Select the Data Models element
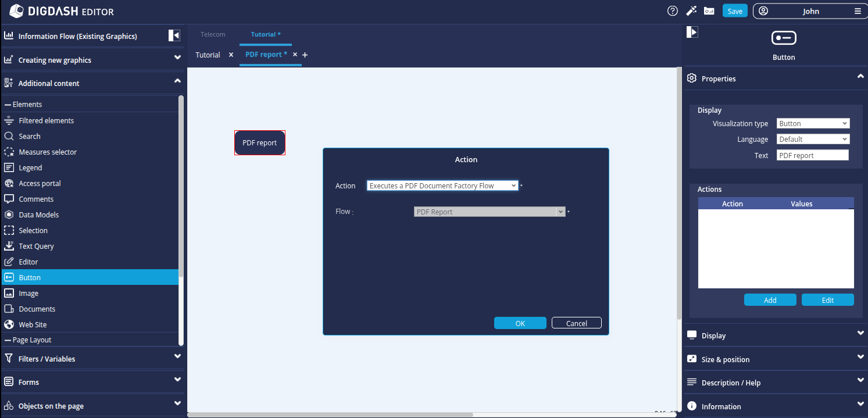Screen dimensions: 868x418 click(38, 215)
